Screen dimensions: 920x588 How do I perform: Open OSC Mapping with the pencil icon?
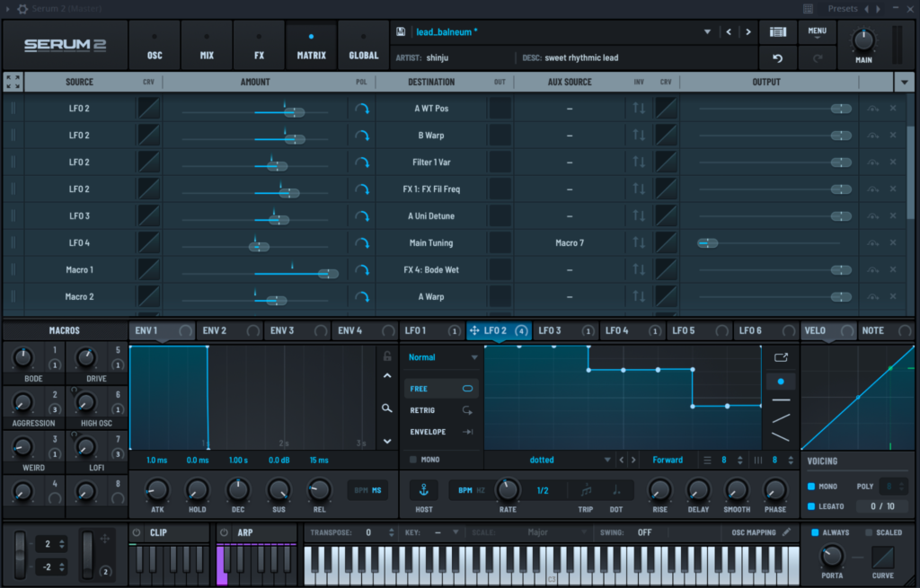(785, 531)
